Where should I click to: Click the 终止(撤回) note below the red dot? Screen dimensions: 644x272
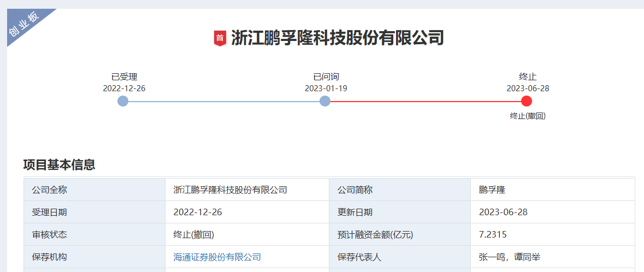click(x=528, y=116)
